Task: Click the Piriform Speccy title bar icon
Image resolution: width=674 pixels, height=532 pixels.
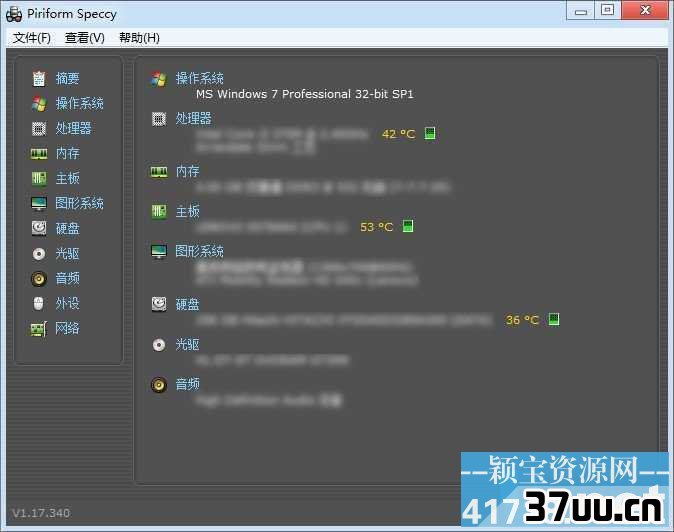Action: (x=14, y=14)
